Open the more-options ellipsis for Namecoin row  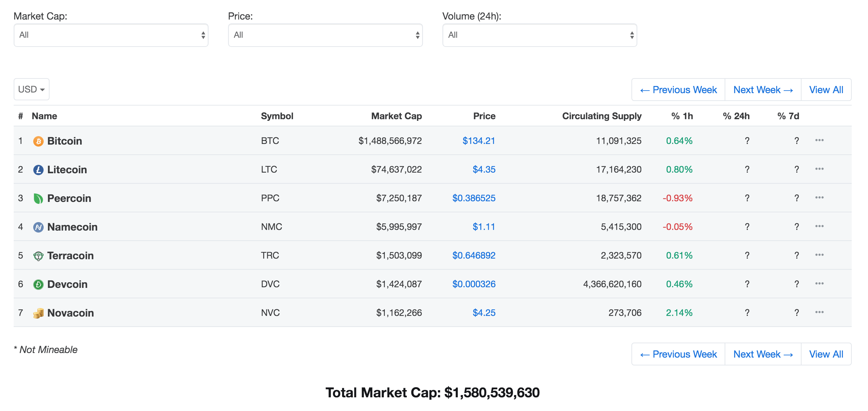click(819, 226)
